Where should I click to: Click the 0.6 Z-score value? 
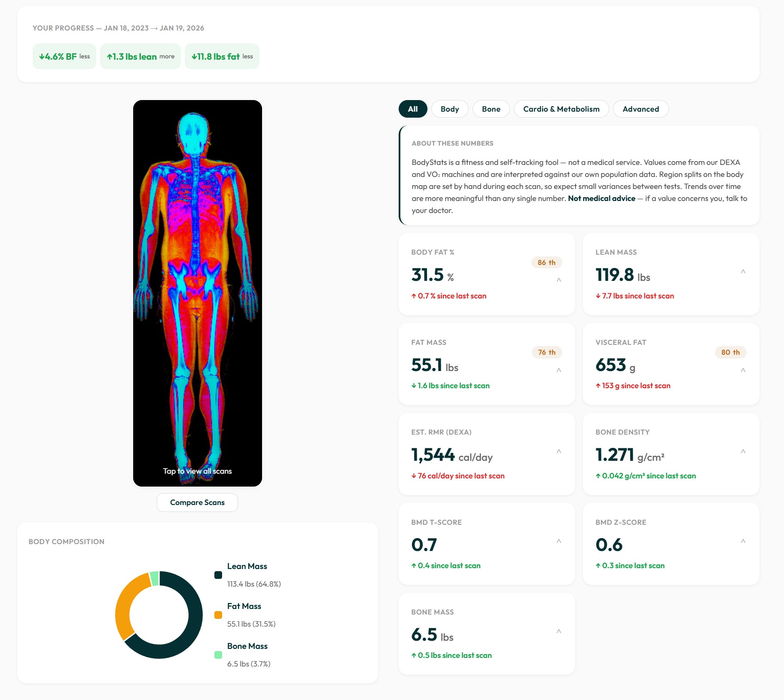(x=609, y=545)
